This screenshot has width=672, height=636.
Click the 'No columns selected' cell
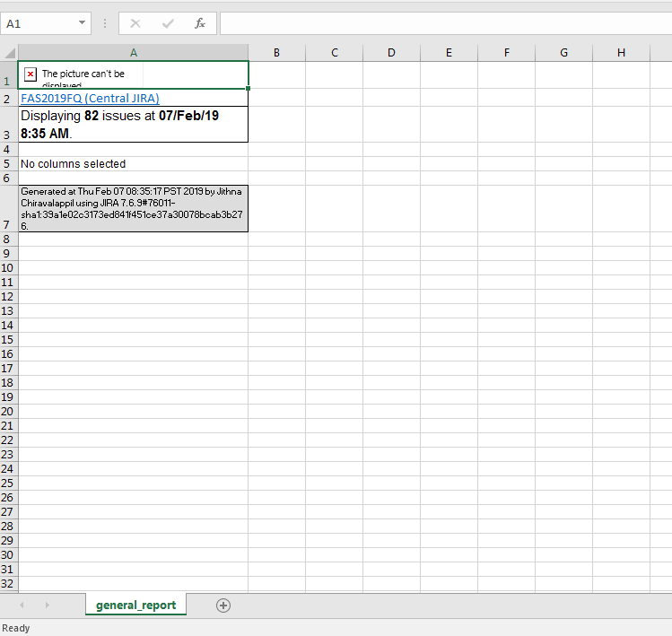pos(134,164)
